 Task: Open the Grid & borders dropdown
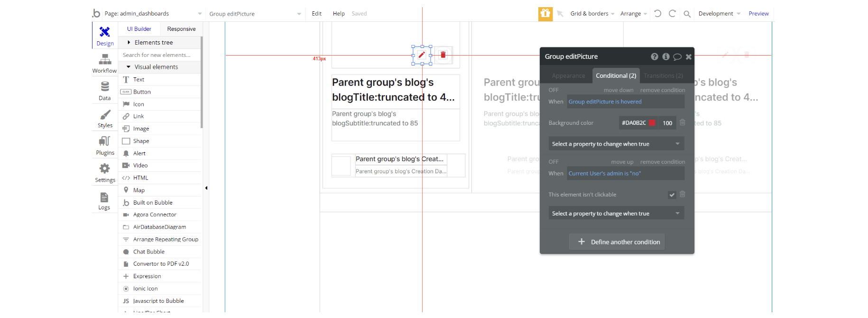[592, 14]
